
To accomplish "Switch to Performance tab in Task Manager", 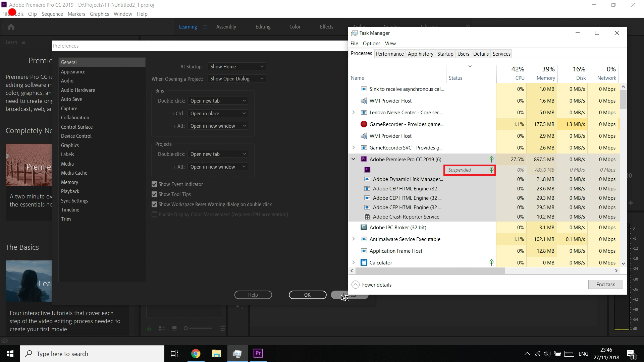I will [x=390, y=54].
